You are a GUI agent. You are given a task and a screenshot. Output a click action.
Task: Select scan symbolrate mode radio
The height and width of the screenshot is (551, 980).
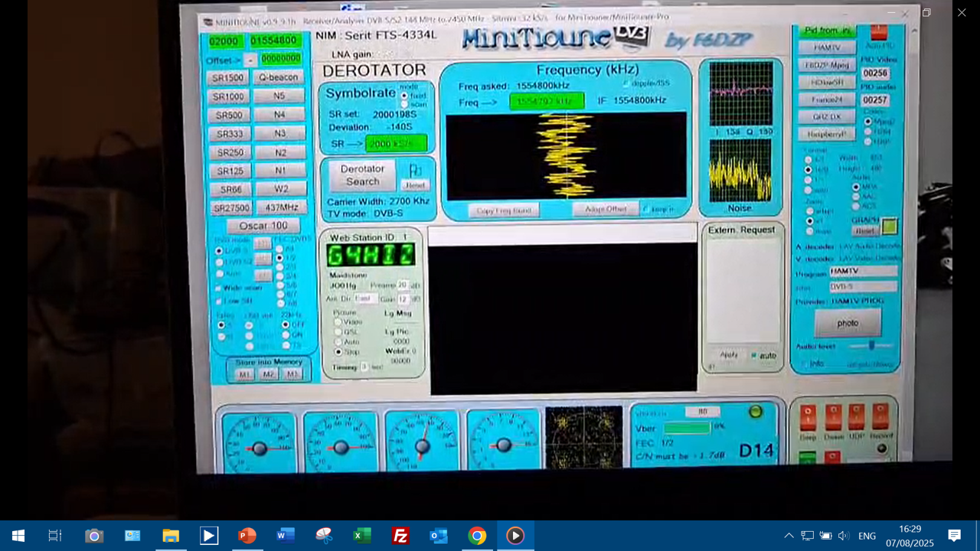point(404,104)
